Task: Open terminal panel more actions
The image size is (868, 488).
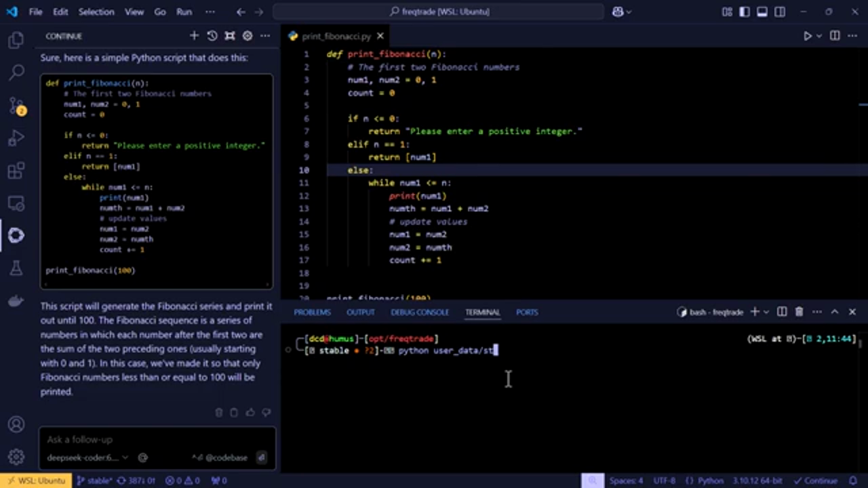Action: [817, 312]
